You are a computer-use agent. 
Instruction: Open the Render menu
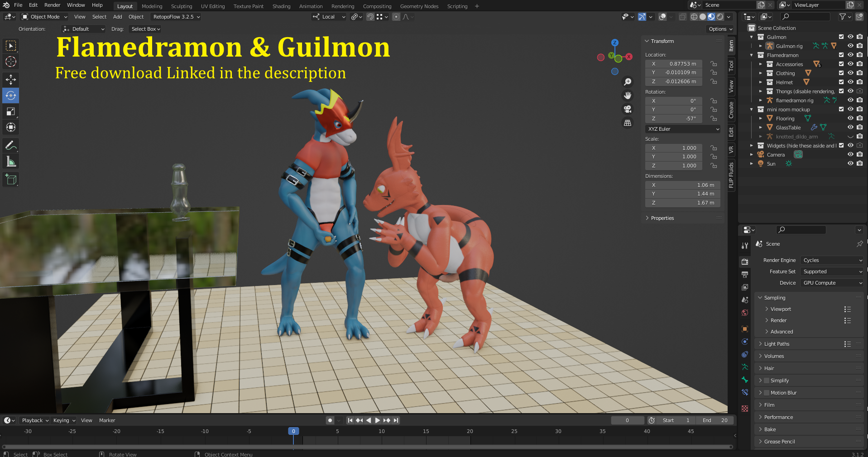coord(52,5)
